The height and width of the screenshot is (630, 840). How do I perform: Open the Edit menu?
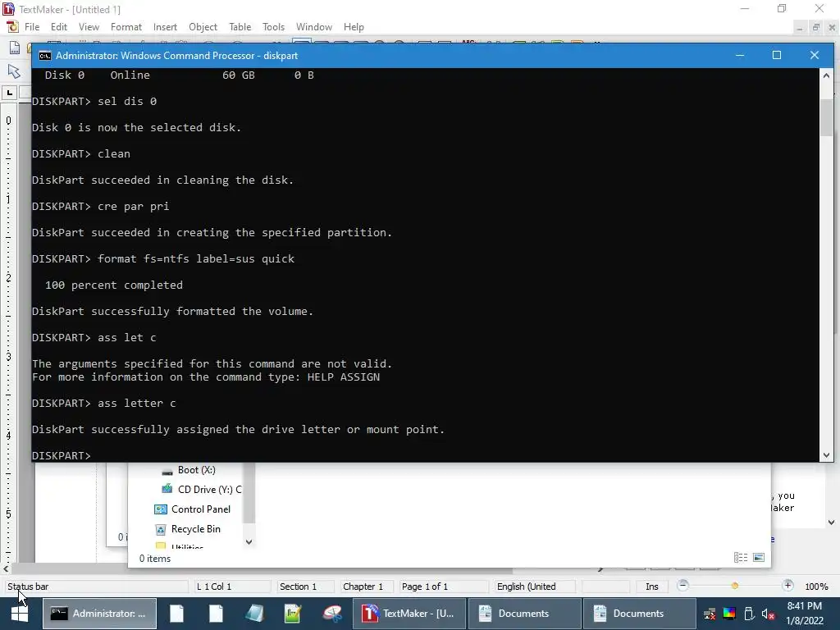pos(59,27)
